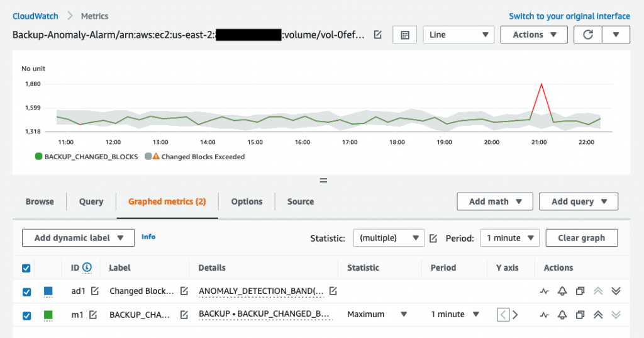
Task: Create alarm bell icon for m1 row
Action: 562,315
